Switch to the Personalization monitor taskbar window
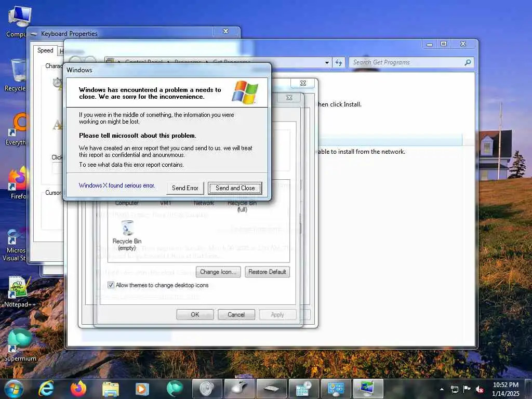 [368, 389]
